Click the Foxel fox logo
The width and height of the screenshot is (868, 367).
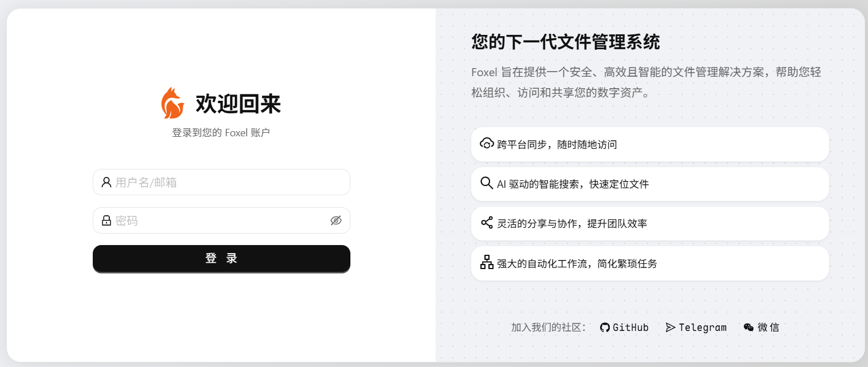[x=172, y=104]
